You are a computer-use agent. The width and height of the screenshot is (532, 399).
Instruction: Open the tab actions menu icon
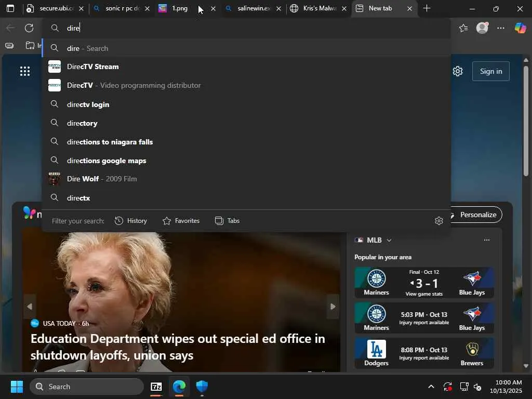point(10,8)
